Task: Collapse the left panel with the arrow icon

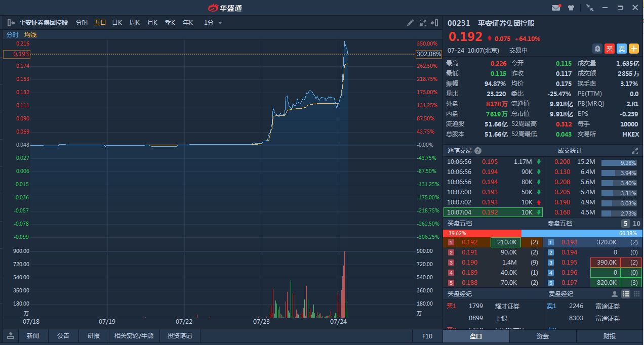Action: pyautogui.click(x=11, y=23)
